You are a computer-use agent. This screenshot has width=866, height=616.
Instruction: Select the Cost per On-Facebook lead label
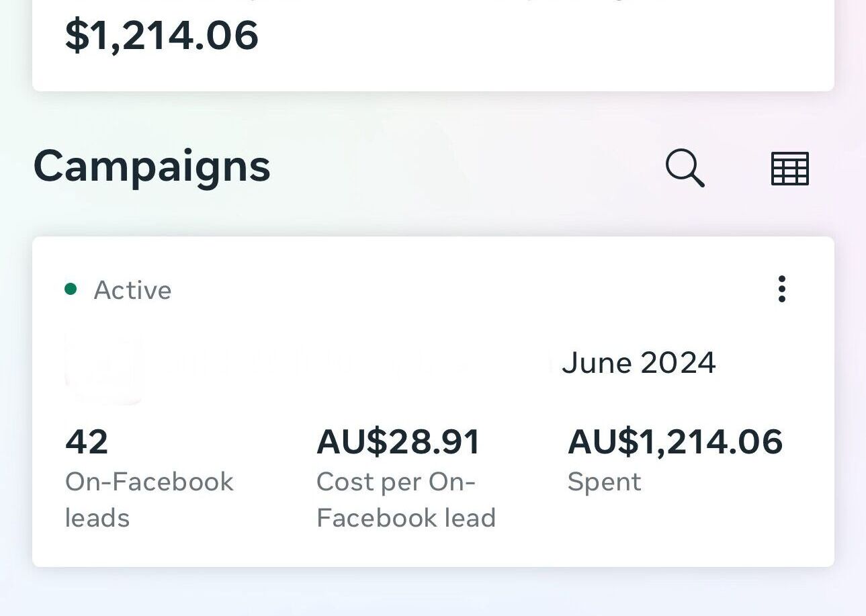point(406,500)
